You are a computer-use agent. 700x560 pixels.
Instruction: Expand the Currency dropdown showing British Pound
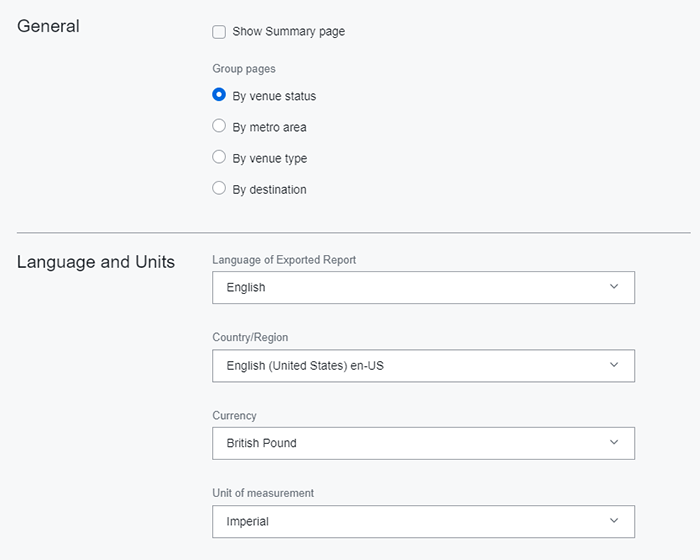pyautogui.click(x=423, y=443)
